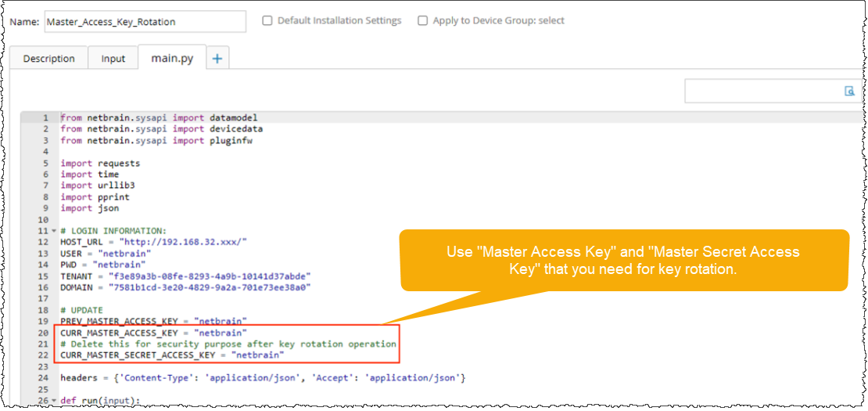Click into the Name field containing Master_Access_Key_Rotation
This screenshot has height=411, width=868.
pyautogui.click(x=145, y=22)
